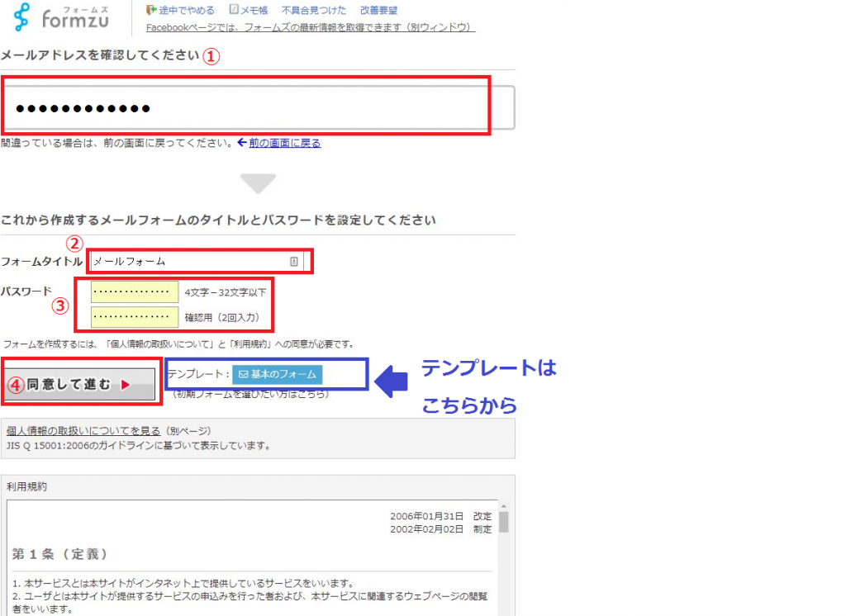The width and height of the screenshot is (846, 616).
Task: Click the envelope icon on 基本のフォーム
Action: pos(243,374)
